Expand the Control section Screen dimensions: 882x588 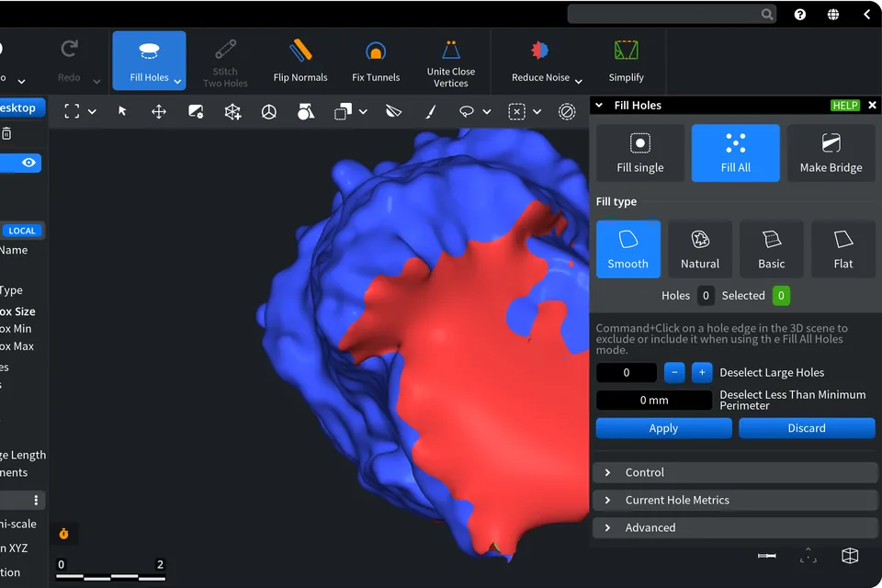pos(735,472)
